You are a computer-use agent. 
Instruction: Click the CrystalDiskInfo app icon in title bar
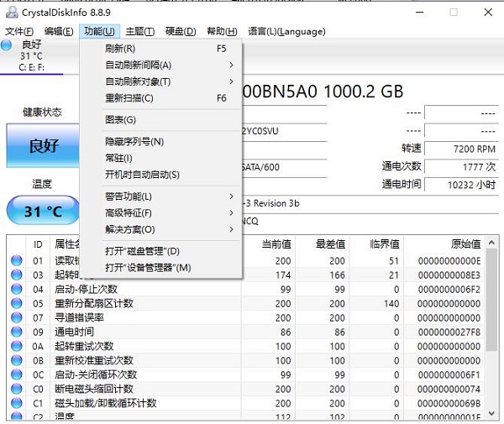[x=12, y=13]
